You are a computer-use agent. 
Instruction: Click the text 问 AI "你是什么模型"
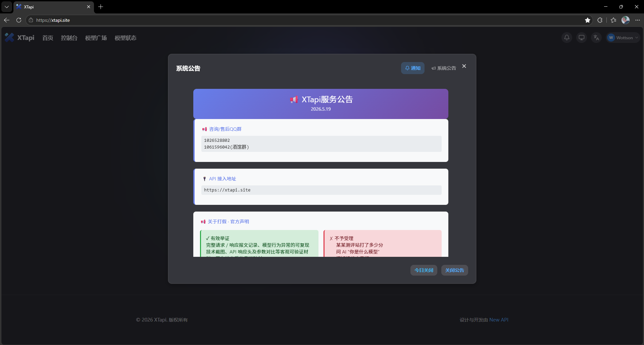click(x=358, y=252)
